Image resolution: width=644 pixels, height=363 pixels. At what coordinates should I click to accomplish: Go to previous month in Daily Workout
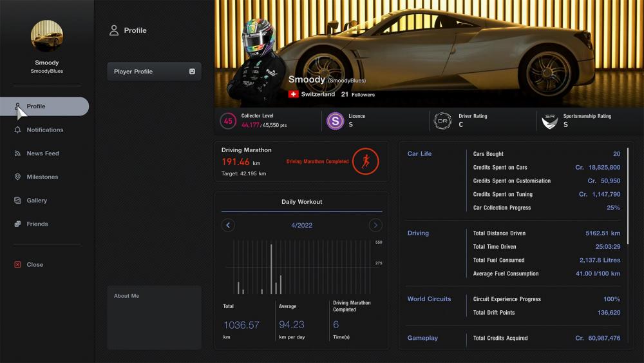[228, 225]
